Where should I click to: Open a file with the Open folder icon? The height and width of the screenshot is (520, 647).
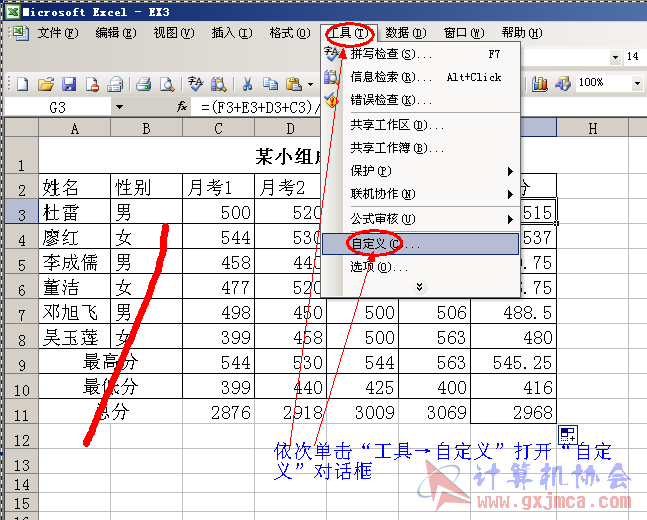(x=46, y=84)
